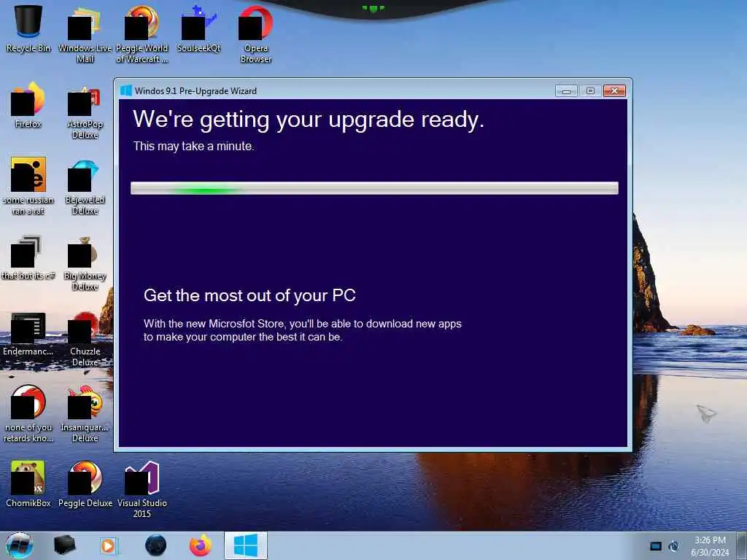Select 'that but its c#' icon
Screen dimensions: 747x560
coord(28,257)
